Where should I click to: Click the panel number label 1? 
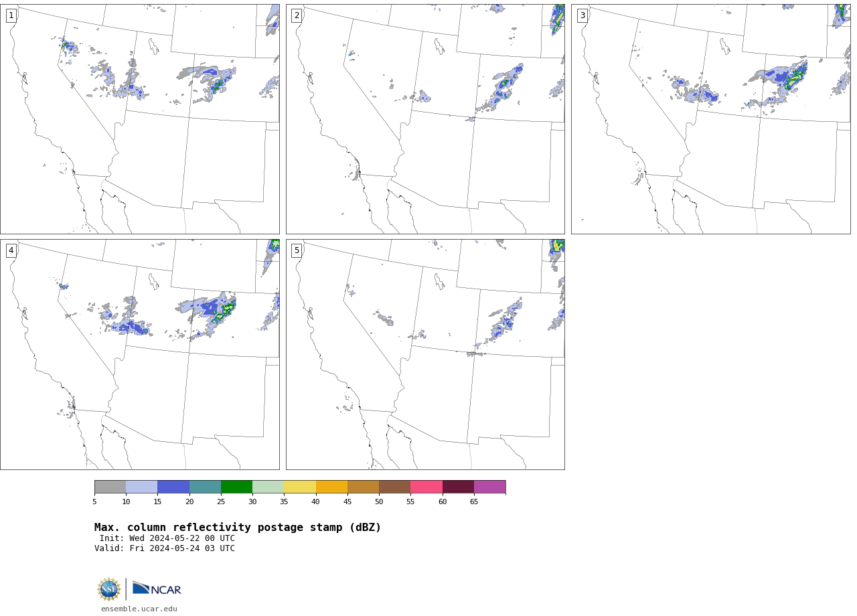(x=11, y=15)
